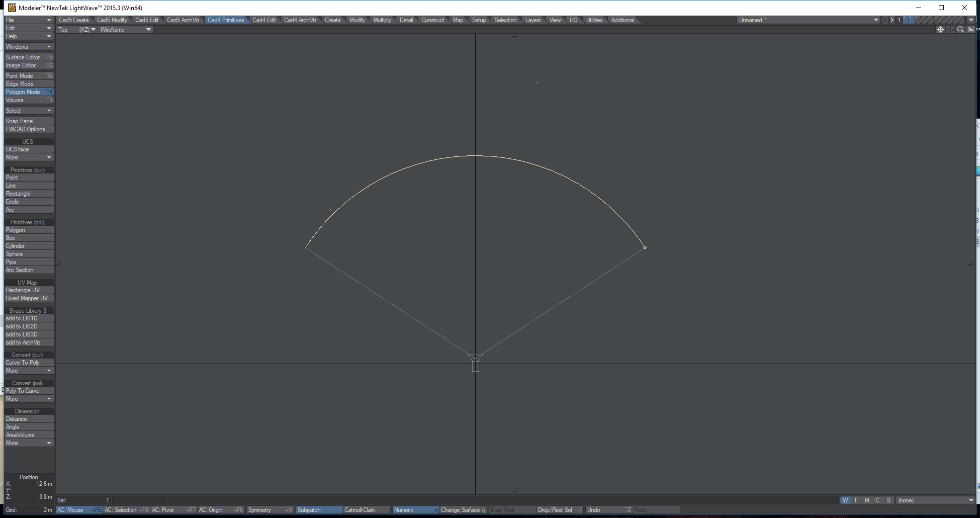Viewport: 980px width, 518px height.
Task: Go to next layer bank arrow
Action: click(892, 20)
